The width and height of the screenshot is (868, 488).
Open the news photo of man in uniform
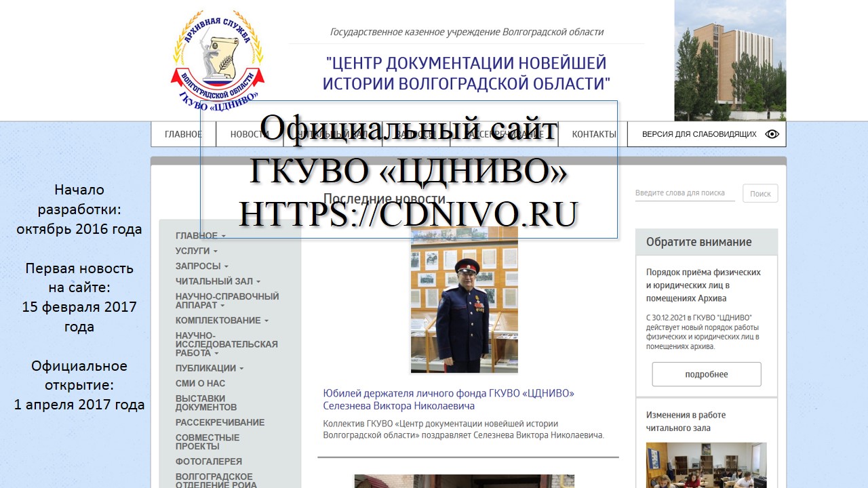(465, 300)
